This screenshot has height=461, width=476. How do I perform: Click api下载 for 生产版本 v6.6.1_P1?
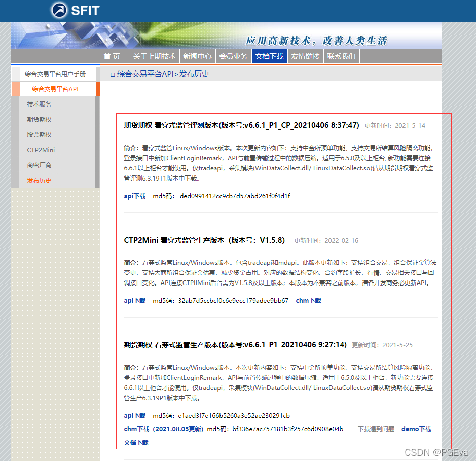click(x=135, y=415)
